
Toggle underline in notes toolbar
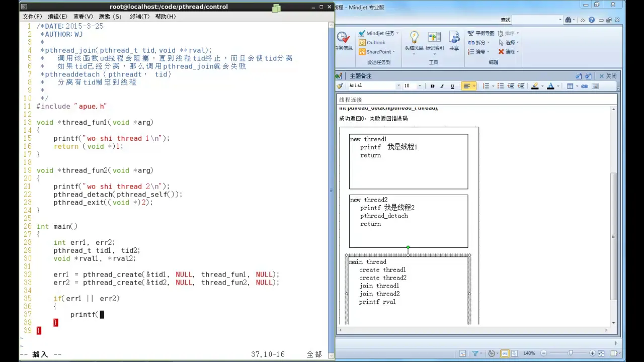[x=452, y=86]
